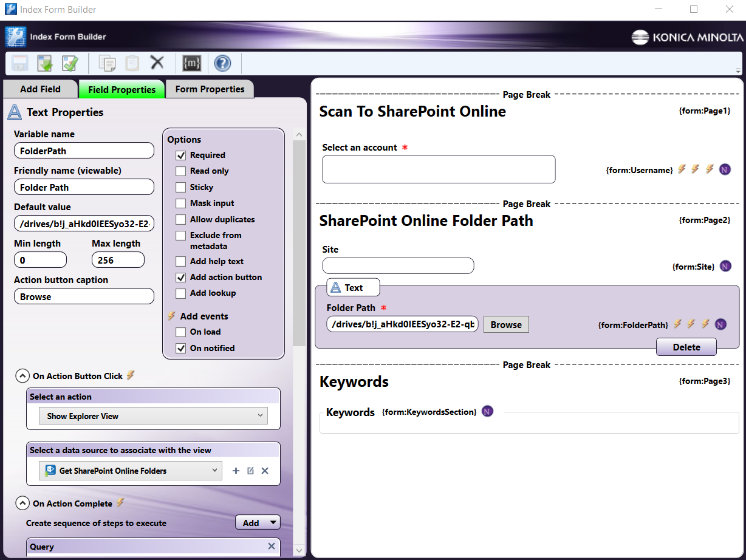Tick the Mask input checkbox
746x560 pixels.
181,203
